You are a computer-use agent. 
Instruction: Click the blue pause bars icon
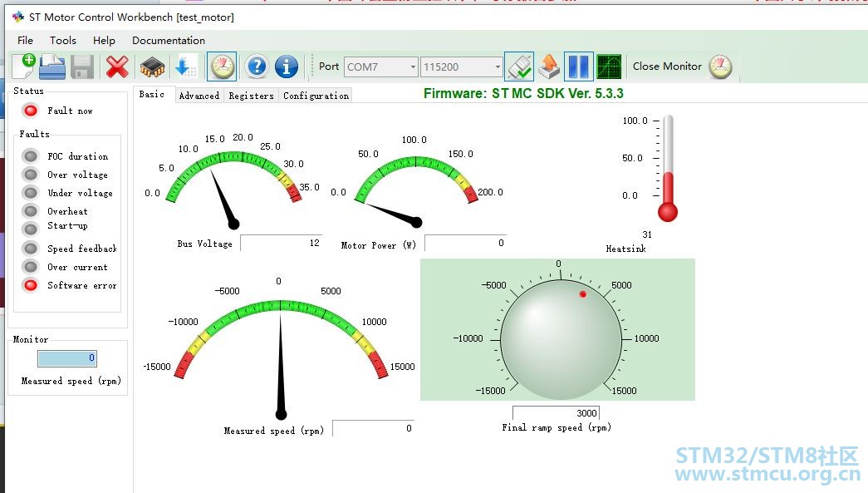[578, 67]
